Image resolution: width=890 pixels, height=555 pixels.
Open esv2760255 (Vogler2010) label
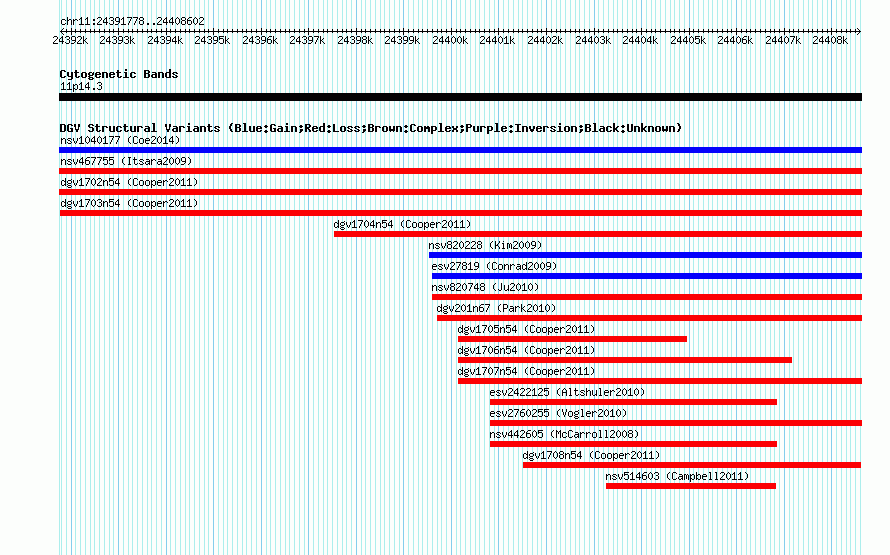[x=558, y=413]
